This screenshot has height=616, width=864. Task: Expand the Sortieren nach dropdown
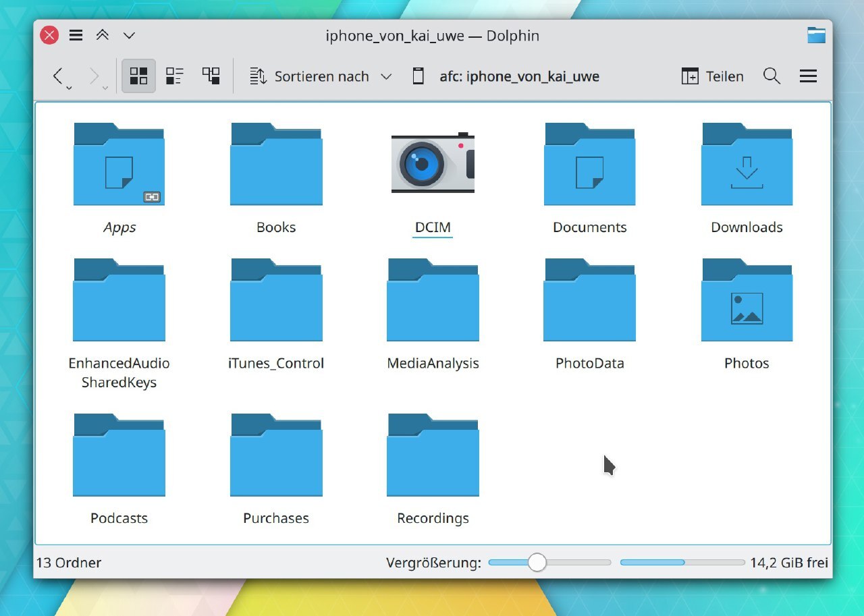pyautogui.click(x=320, y=76)
